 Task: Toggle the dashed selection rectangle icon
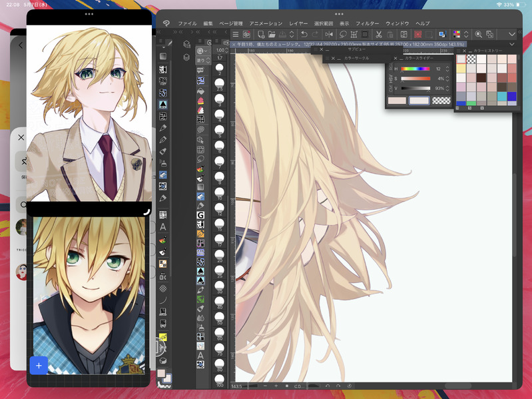(x=429, y=34)
